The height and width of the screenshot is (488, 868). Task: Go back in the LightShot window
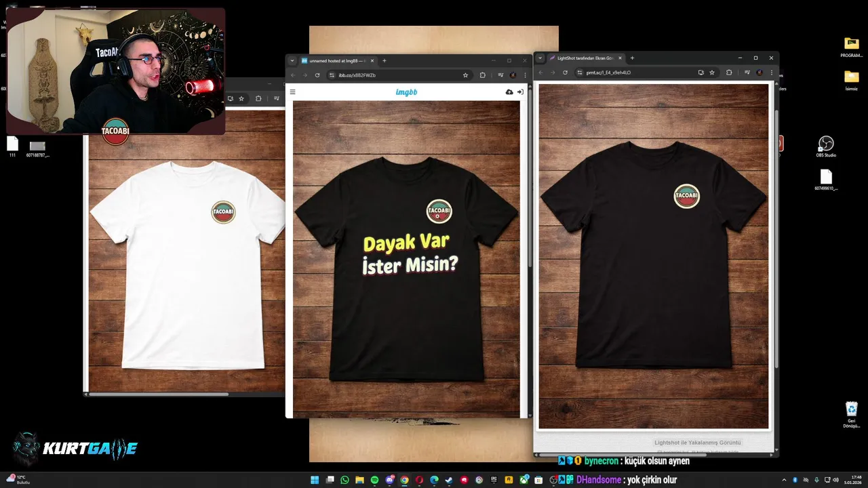(x=540, y=73)
